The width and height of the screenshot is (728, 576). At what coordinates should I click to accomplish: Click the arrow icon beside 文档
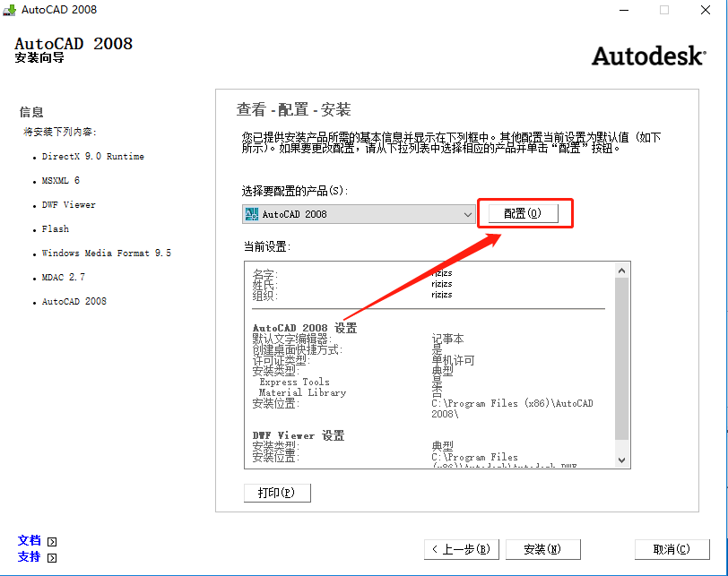point(52,542)
